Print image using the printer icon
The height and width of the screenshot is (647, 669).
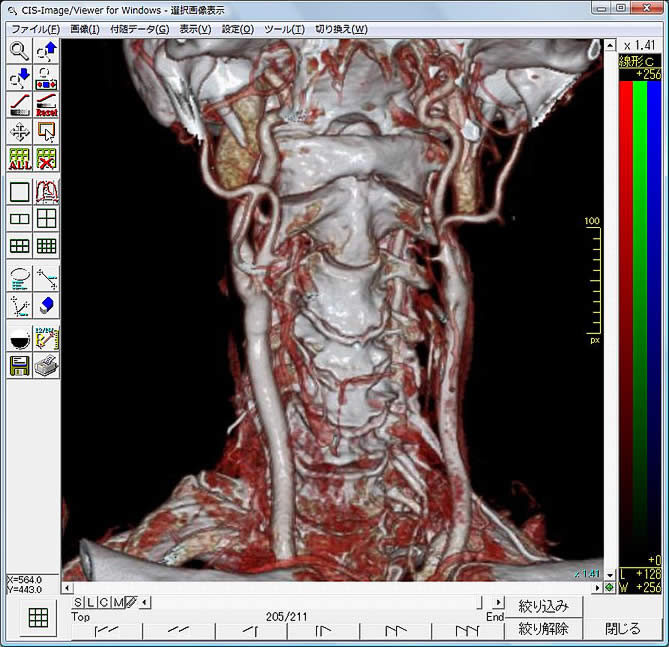pyautogui.click(x=47, y=366)
